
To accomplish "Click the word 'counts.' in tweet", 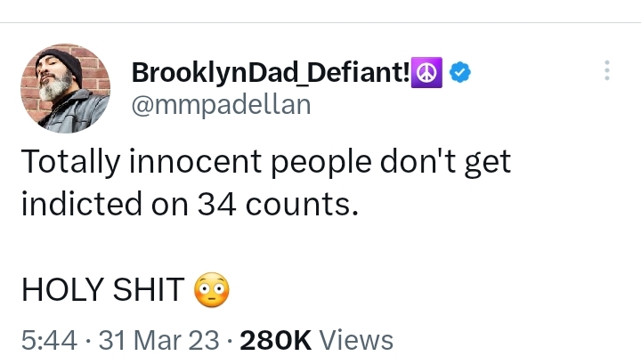I will 302,204.
